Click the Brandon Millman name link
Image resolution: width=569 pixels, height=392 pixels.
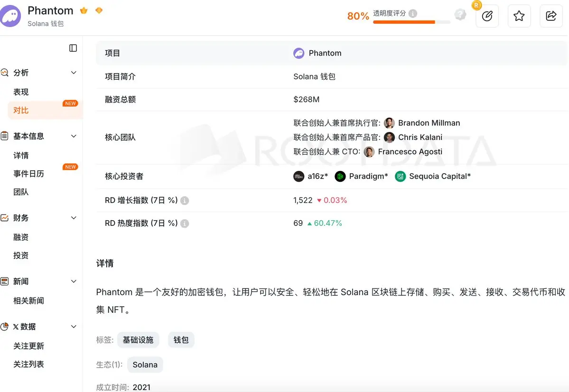(429, 123)
